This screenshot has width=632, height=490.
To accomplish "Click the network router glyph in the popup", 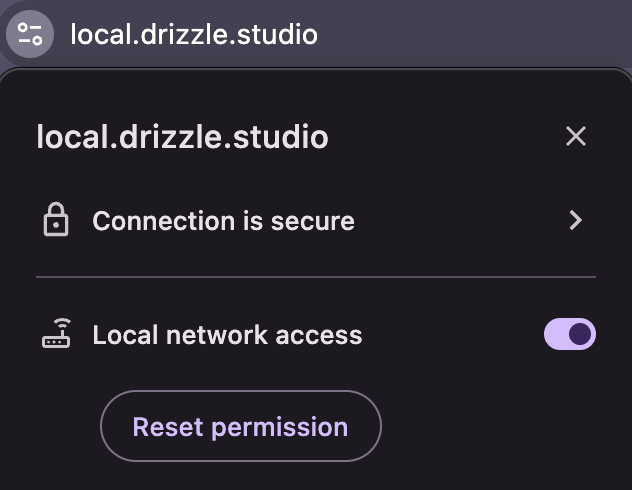I will (56, 334).
